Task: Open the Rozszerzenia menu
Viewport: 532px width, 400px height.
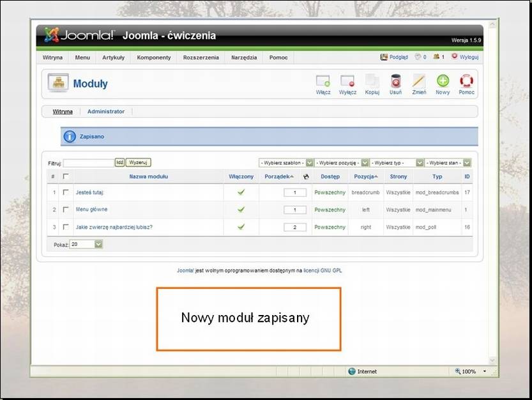Action: click(x=201, y=58)
